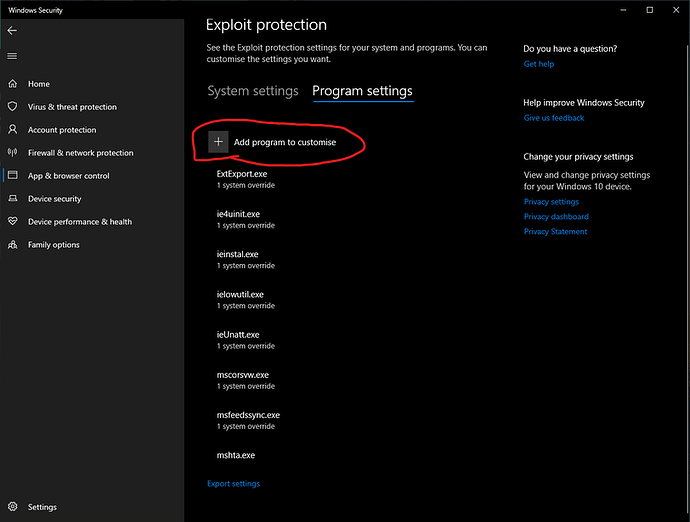Open the Home icon in sidebar
Image resolution: width=690 pixels, height=522 pixels.
[x=12, y=84]
